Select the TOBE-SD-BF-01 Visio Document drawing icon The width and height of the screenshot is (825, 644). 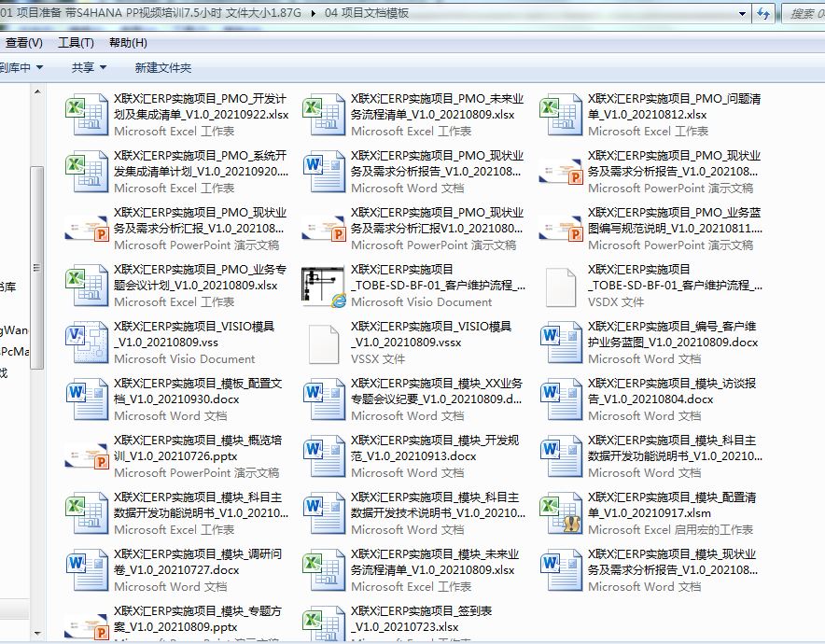coord(324,285)
